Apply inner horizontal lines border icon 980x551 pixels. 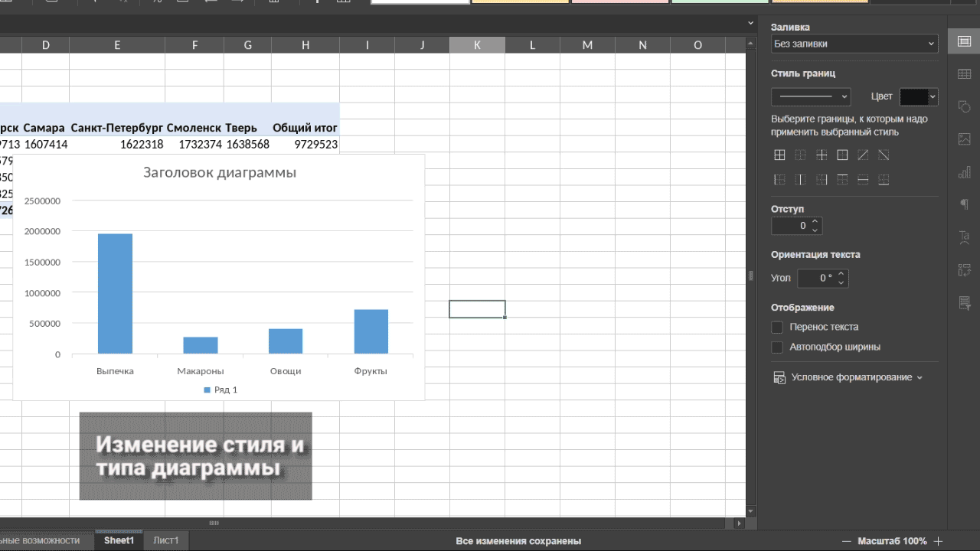[x=863, y=180]
